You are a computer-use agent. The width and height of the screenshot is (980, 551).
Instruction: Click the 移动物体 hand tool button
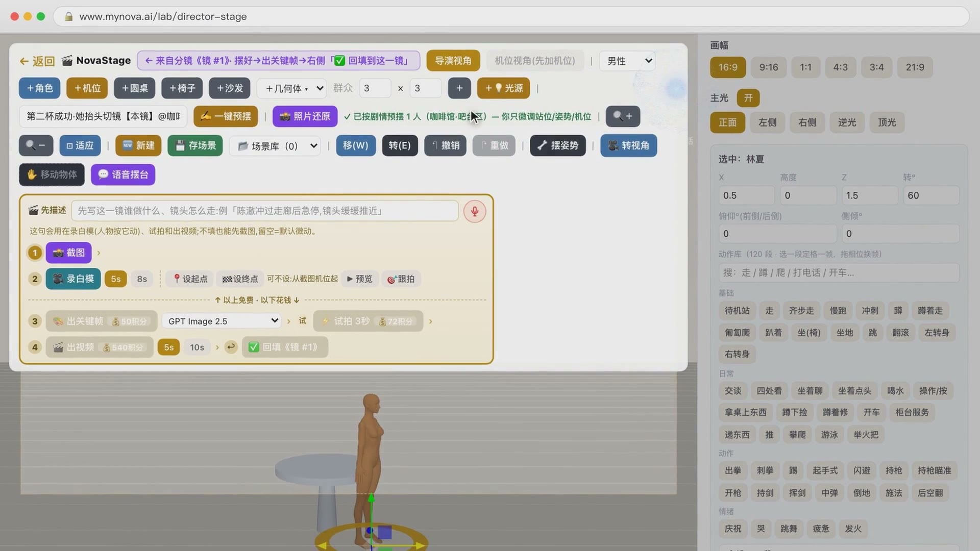point(52,174)
